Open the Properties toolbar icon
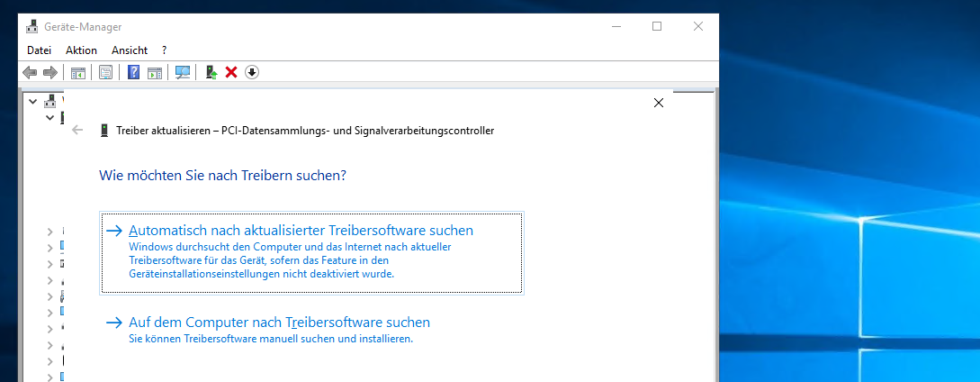Viewport: 980px width, 382px height. (x=105, y=73)
